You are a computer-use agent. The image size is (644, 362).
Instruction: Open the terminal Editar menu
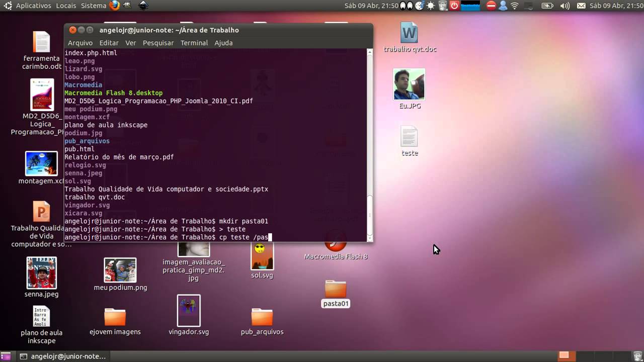click(109, 43)
